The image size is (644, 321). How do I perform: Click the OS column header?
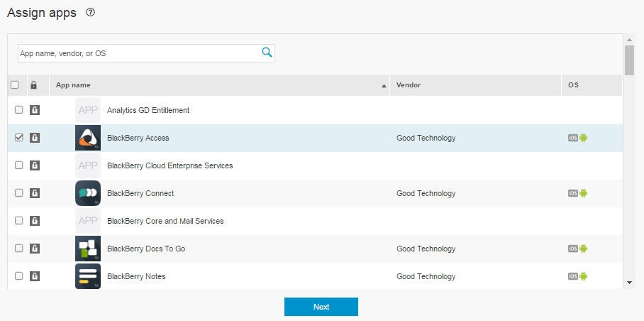(x=573, y=85)
